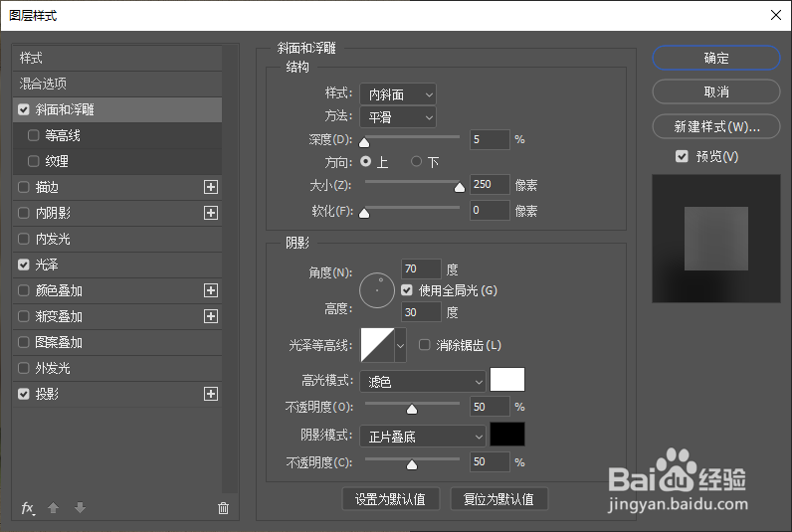
Task: Click the highlight opacity 不透明度(O) slider
Action: click(x=412, y=409)
